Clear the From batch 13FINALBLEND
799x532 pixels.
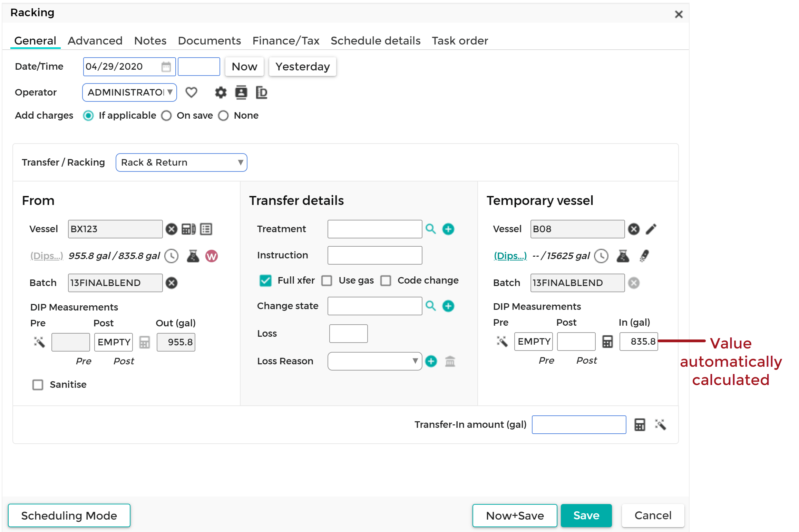click(171, 283)
